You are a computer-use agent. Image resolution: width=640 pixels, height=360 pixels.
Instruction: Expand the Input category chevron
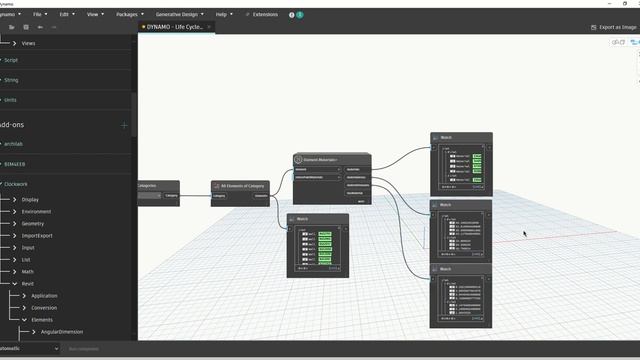click(x=15, y=248)
